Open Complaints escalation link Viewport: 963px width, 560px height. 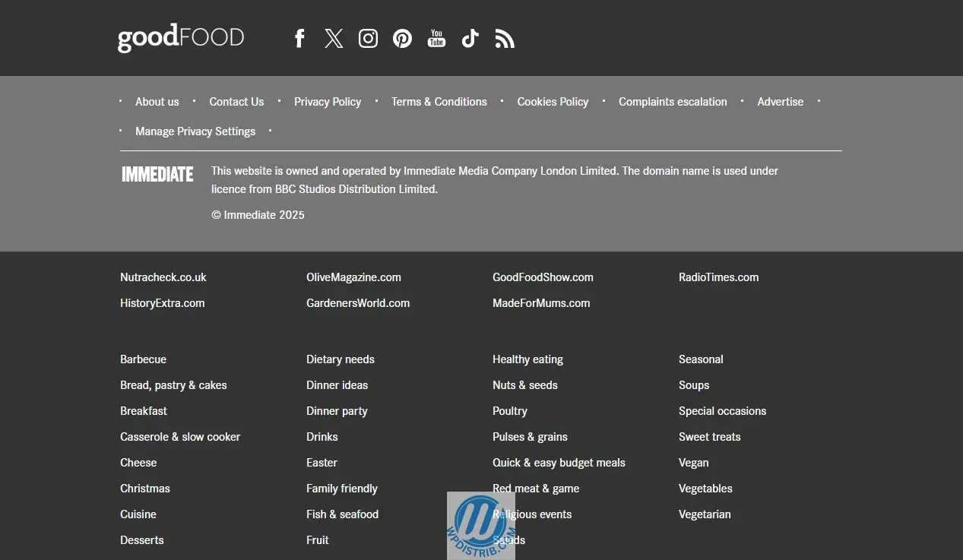[673, 102]
